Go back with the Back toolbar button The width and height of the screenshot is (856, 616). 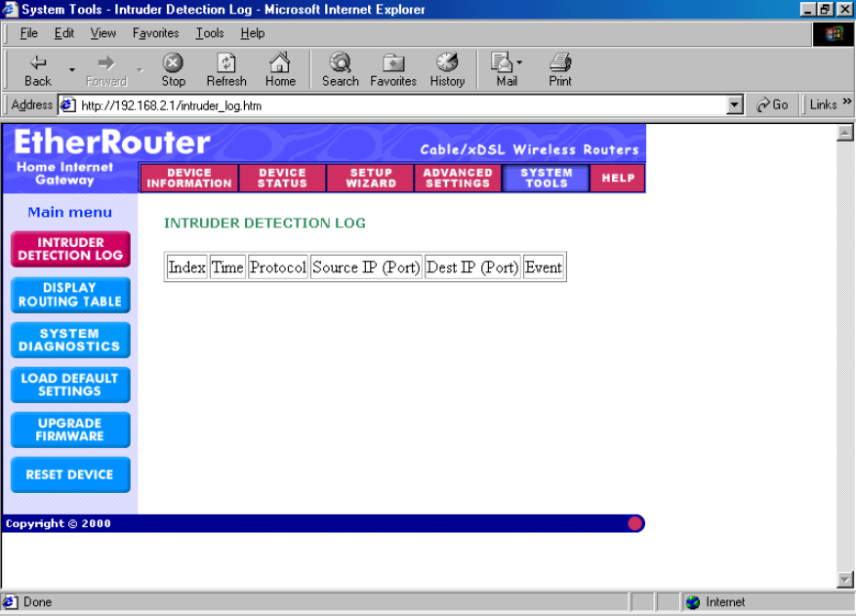pos(37,70)
